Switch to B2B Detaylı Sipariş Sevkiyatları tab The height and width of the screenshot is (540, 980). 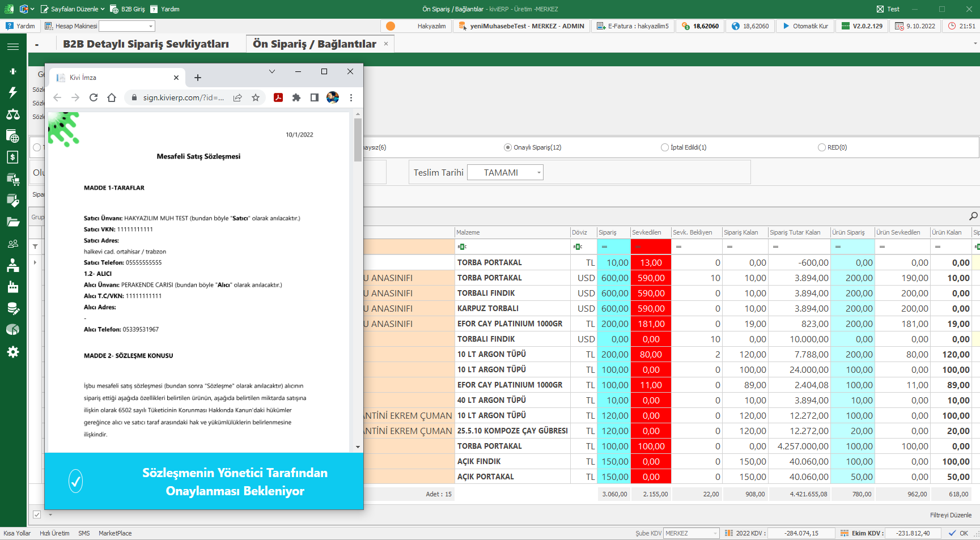pyautogui.click(x=146, y=44)
